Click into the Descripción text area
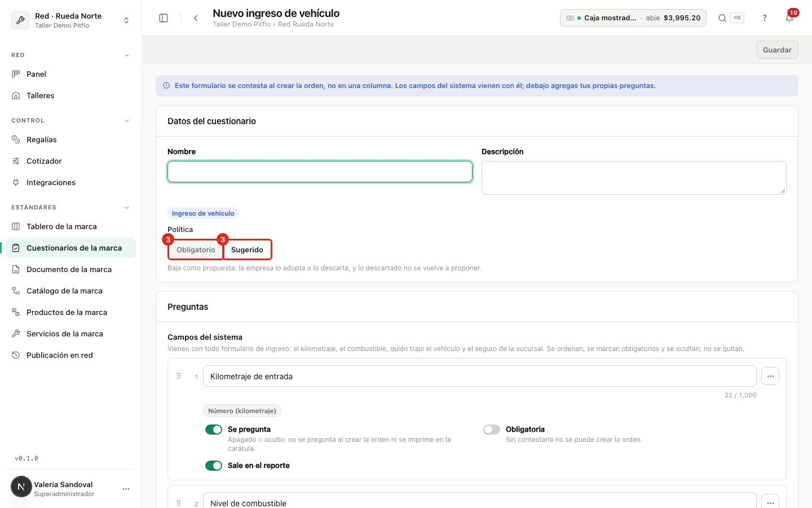Screen dimensions: 812x508 point(634,178)
